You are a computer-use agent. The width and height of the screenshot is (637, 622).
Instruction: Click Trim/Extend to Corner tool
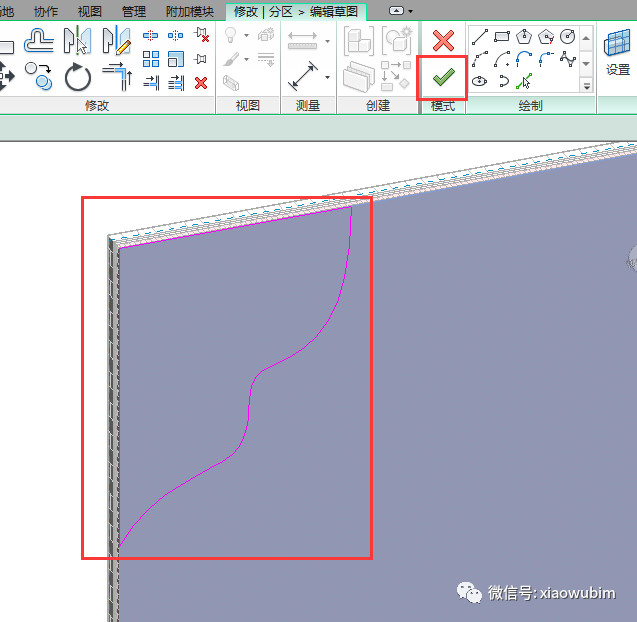[x=117, y=76]
